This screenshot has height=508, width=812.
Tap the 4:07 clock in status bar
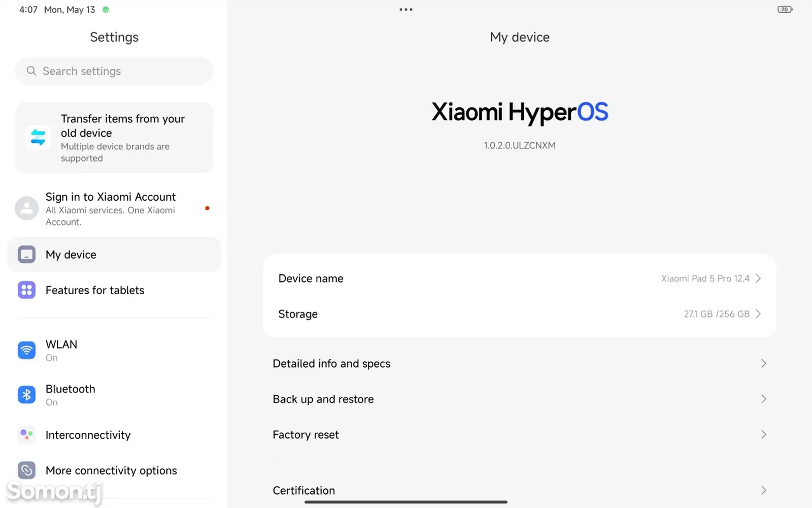tap(28, 10)
